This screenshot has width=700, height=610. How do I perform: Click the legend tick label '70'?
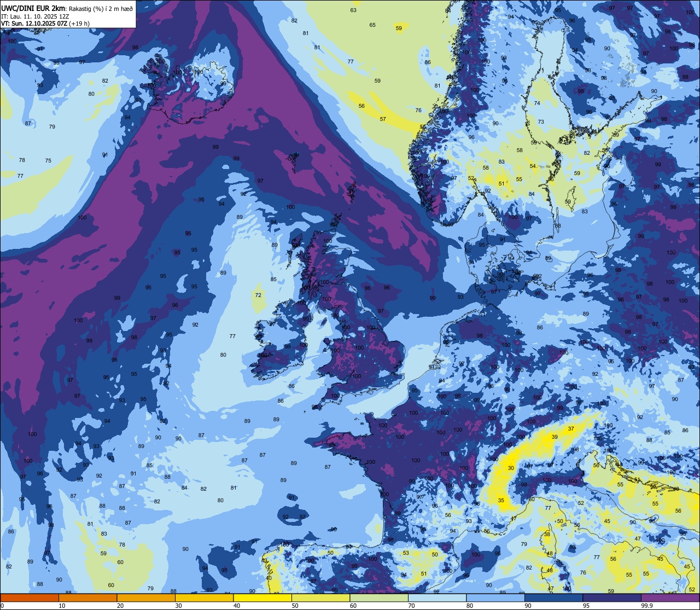(411, 606)
